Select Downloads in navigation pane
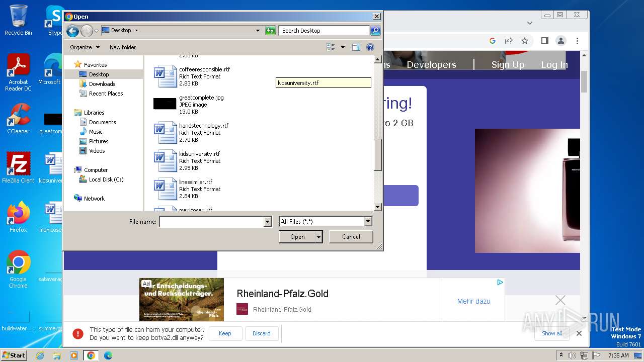Screen dimensions: 644x362 (x=102, y=84)
